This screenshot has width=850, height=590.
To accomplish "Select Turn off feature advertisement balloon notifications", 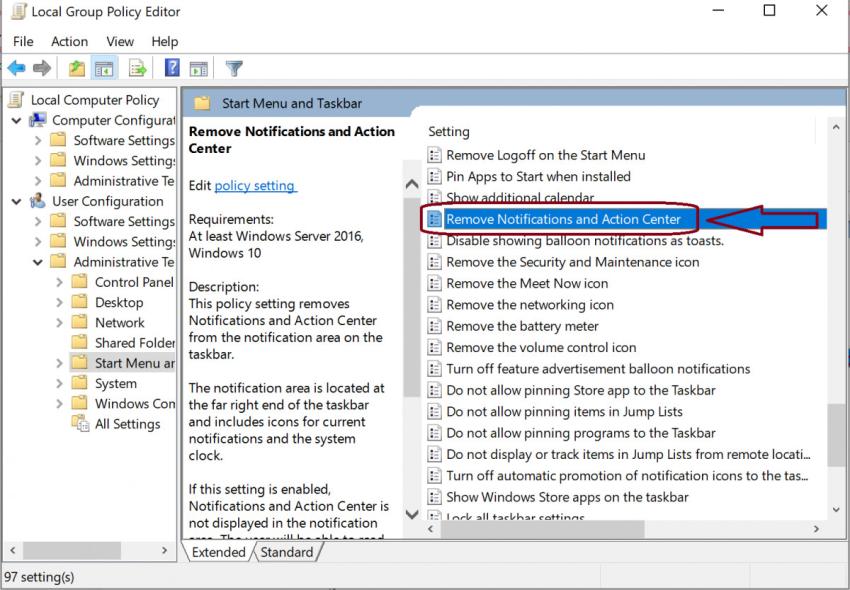I will coord(598,369).
